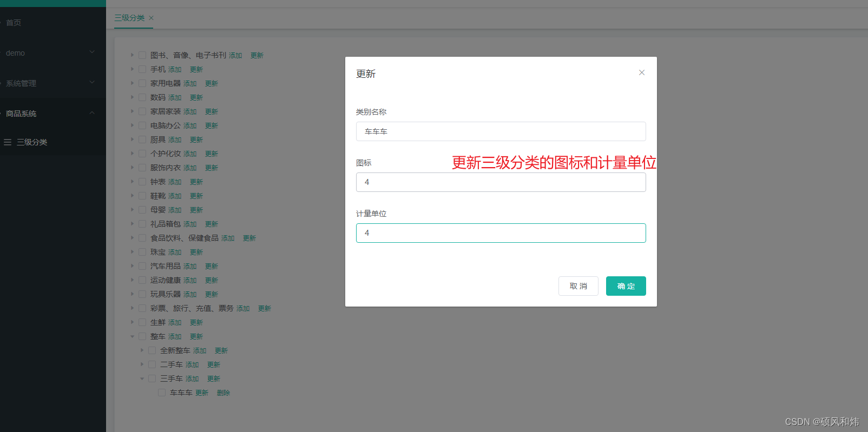The image size is (868, 432).
Task: Expand the 全新整车 tree node
Action: pos(142,350)
